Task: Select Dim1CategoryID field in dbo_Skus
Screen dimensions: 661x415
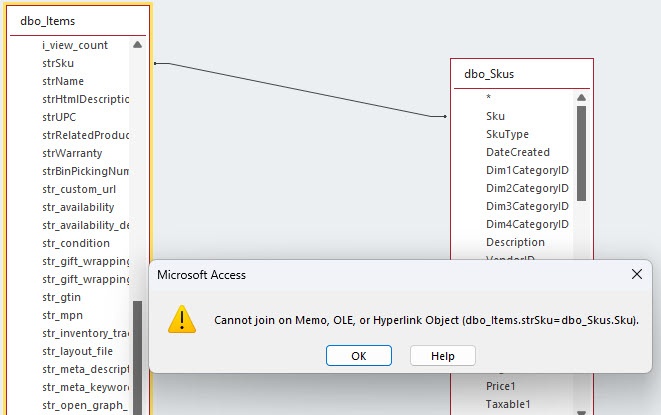Action: 527,170
